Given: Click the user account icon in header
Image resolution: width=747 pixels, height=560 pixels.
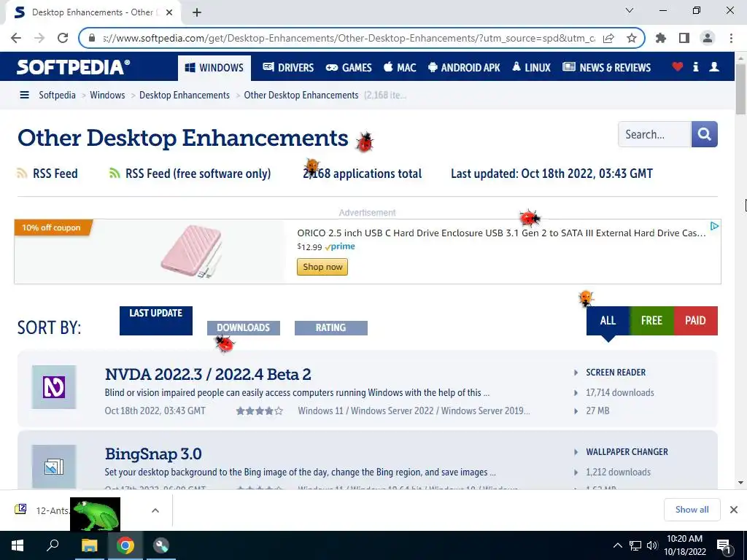Looking at the screenshot, I should coord(714,66).
